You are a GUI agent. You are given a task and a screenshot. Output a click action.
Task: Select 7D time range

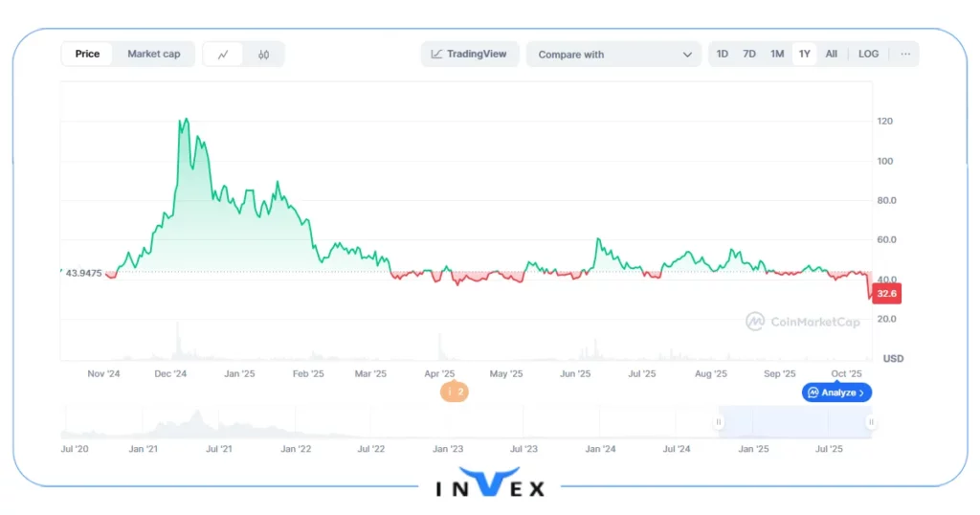[749, 55]
